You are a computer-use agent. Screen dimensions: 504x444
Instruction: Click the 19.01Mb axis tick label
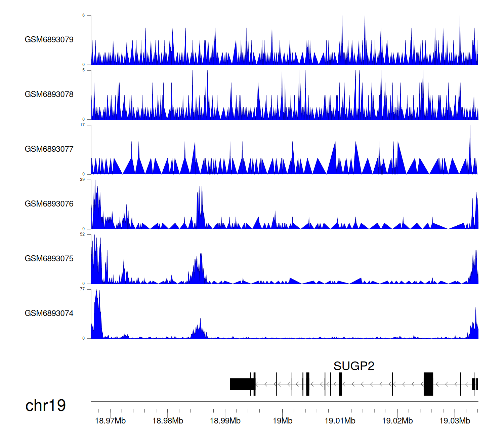pos(340,421)
